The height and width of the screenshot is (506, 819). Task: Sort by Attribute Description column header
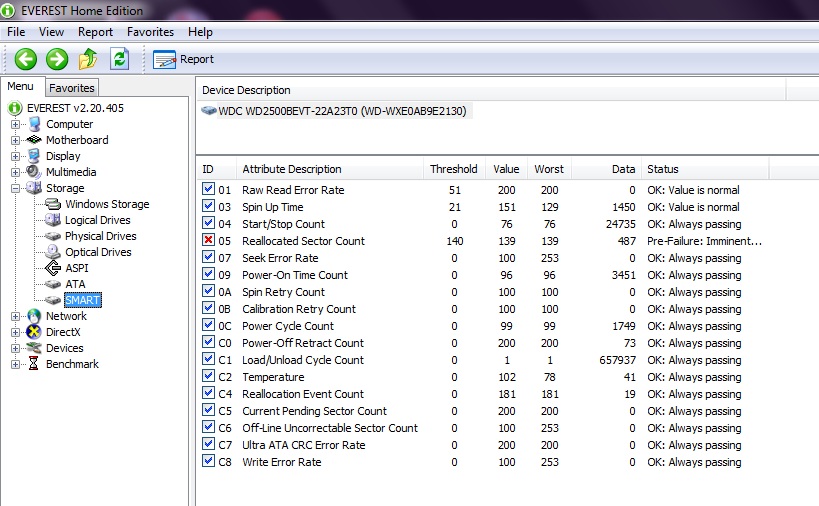[330, 169]
